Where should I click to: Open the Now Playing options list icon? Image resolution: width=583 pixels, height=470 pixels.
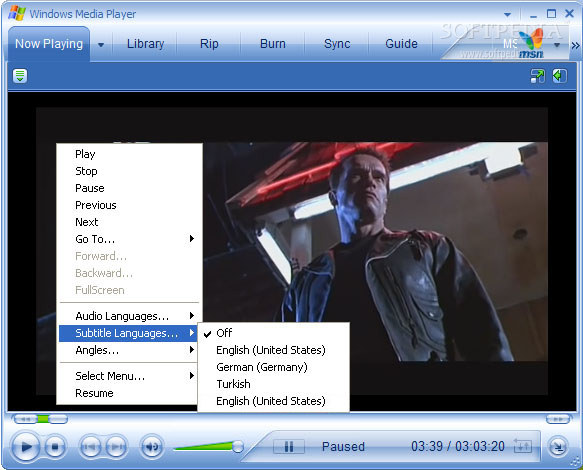pos(20,75)
